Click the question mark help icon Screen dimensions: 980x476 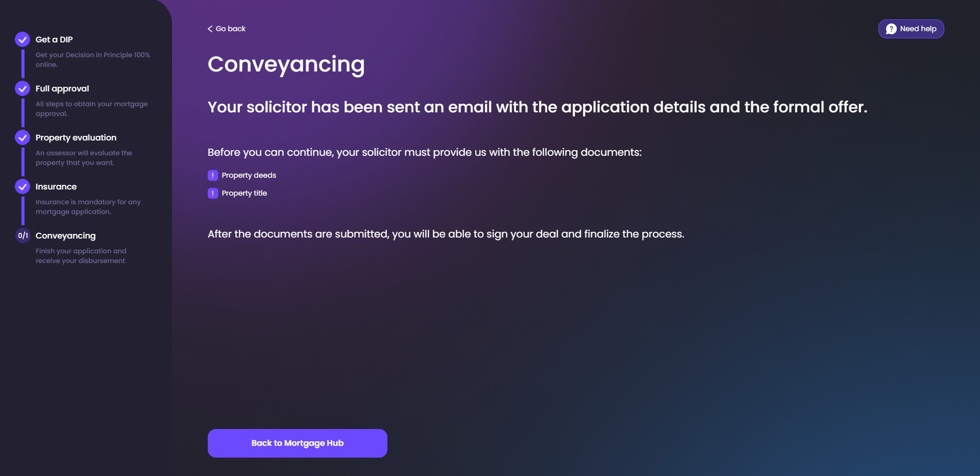coord(891,29)
